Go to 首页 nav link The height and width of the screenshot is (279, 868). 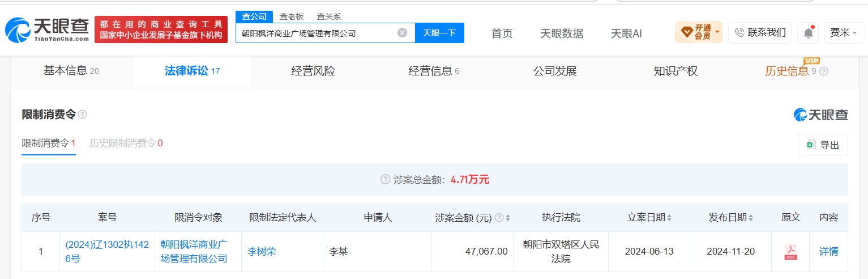pos(502,33)
